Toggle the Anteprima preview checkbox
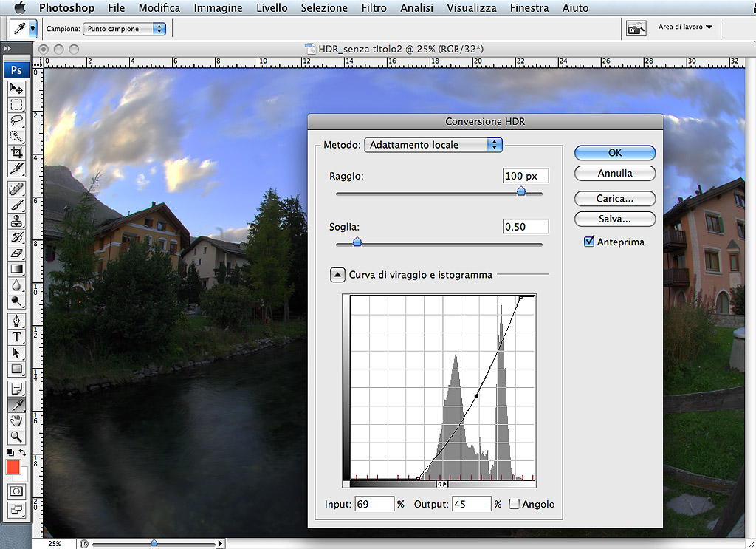The height and width of the screenshot is (549, 756). pos(588,241)
